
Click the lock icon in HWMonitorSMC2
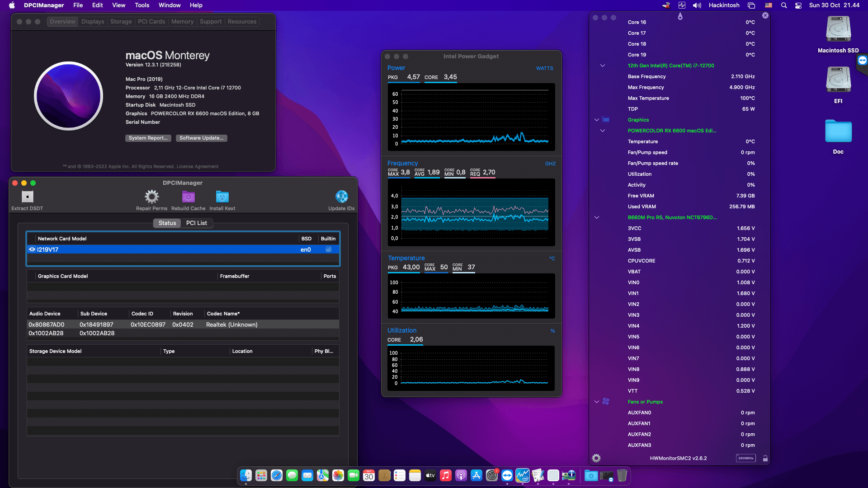click(765, 458)
